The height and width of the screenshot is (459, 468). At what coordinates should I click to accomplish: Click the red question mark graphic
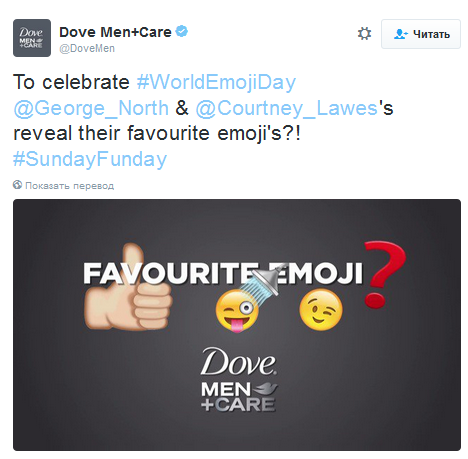pos(383,274)
